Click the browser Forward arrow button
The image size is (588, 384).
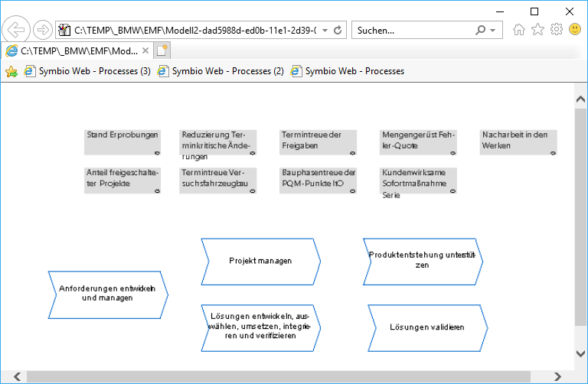pyautogui.click(x=42, y=30)
